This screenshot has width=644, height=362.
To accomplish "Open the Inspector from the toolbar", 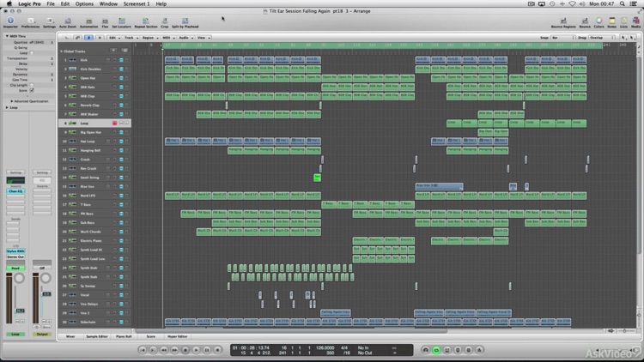I will [x=10, y=22].
